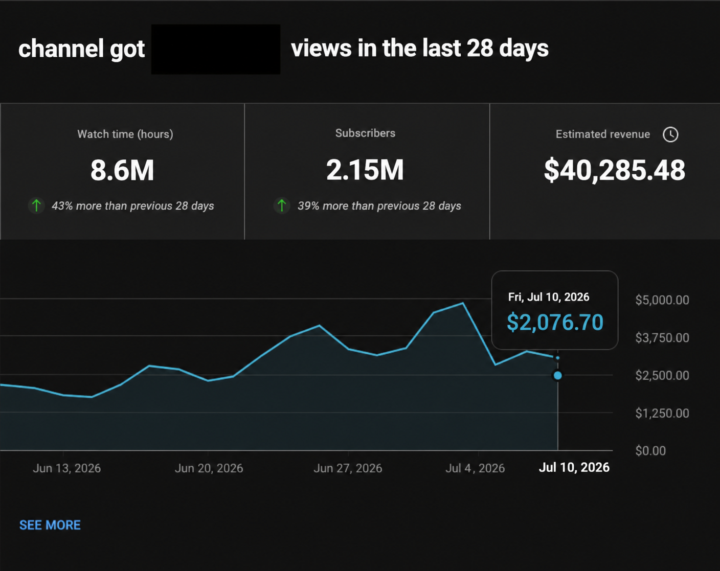Click the $0.00 y-axis label
This screenshot has height=571, width=720.
(x=650, y=451)
